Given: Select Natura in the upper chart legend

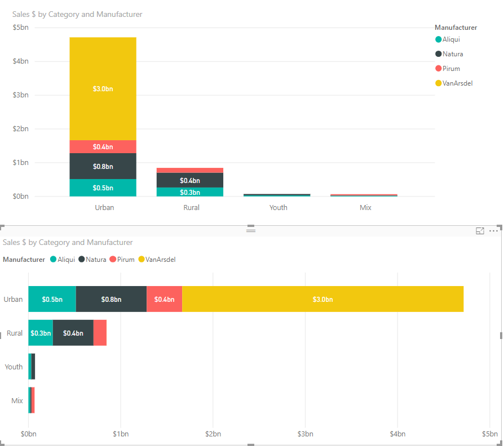Looking at the screenshot, I should pos(449,54).
